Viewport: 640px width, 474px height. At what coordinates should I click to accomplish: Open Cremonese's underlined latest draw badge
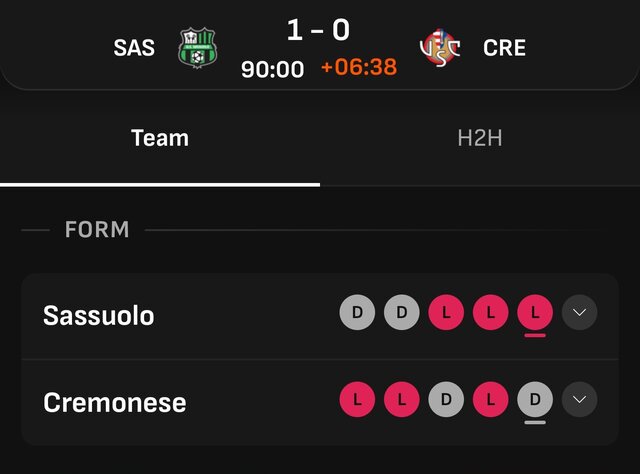point(535,399)
